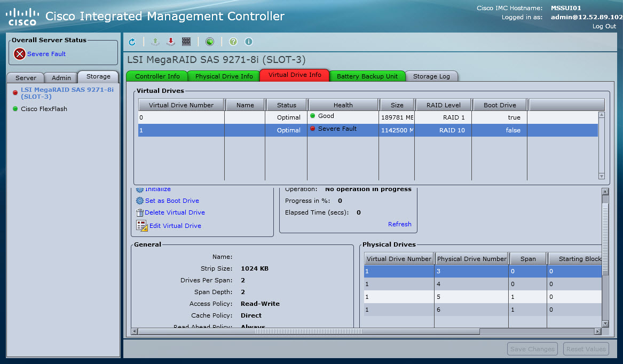Click the Boot Drive column header
623x364 pixels.
point(500,105)
